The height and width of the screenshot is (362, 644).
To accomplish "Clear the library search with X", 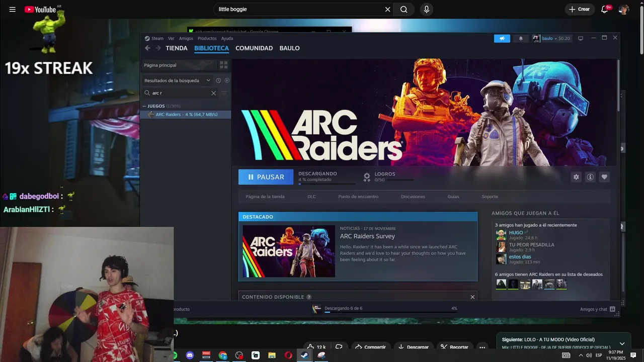I will (x=213, y=93).
